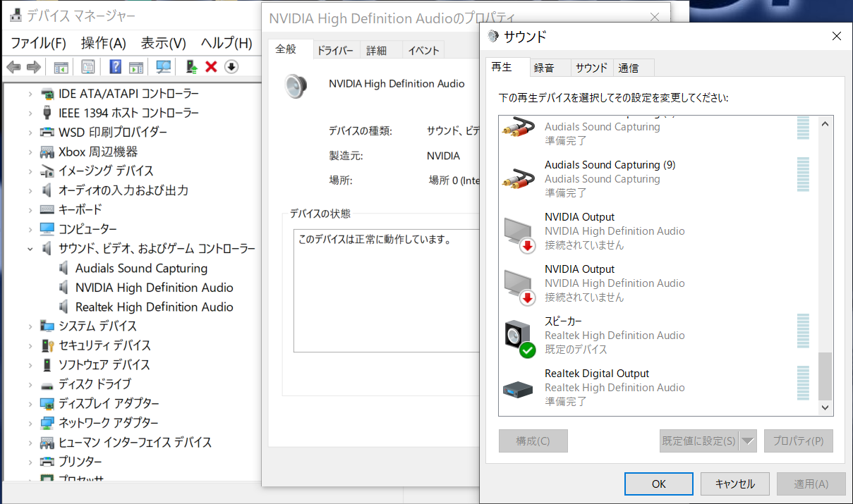
Task: Expand IDE ATA/ATAPI コントローラー node
Action: click(x=30, y=94)
